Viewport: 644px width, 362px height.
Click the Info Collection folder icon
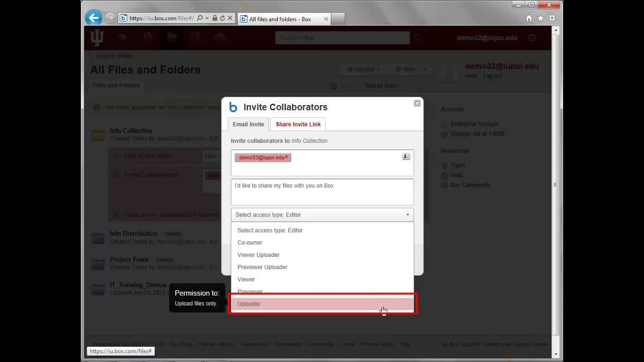click(98, 135)
